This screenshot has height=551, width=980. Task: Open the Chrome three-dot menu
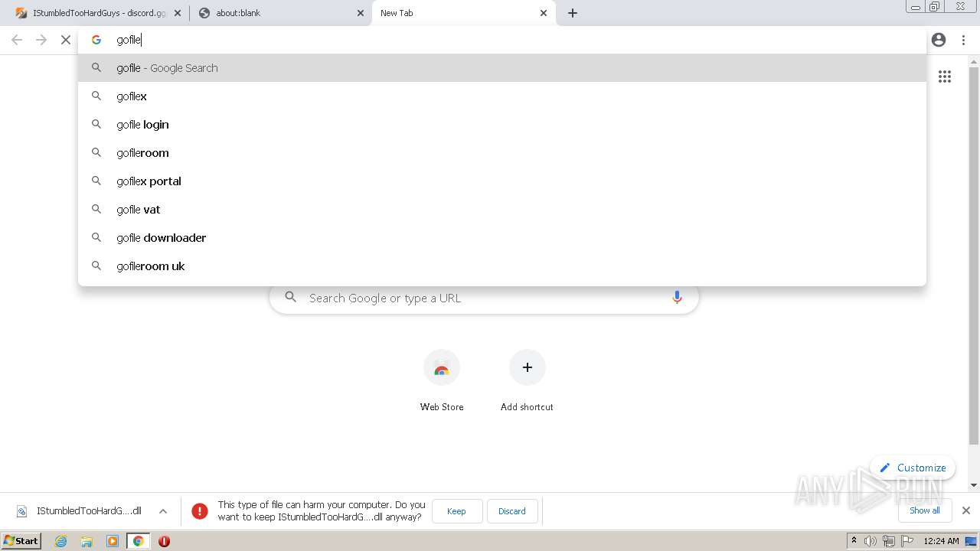pyautogui.click(x=963, y=40)
